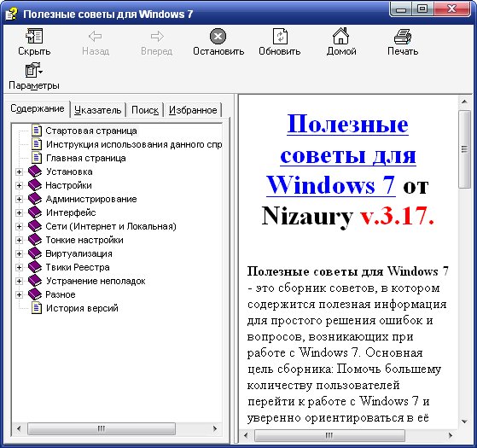This screenshot has width=477, height=448.
Task: Click the Скрыть (hide pane) toolbar icon
Action: pyautogui.click(x=34, y=36)
